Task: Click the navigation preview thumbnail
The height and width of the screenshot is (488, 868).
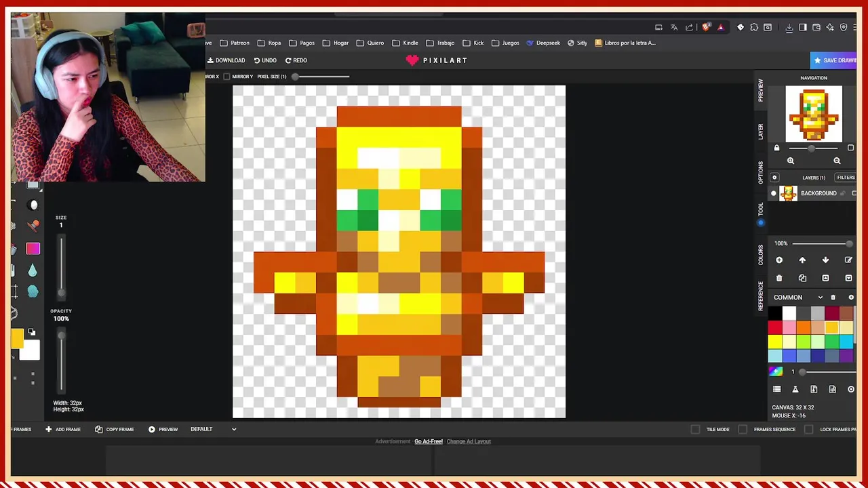Action: (814, 114)
